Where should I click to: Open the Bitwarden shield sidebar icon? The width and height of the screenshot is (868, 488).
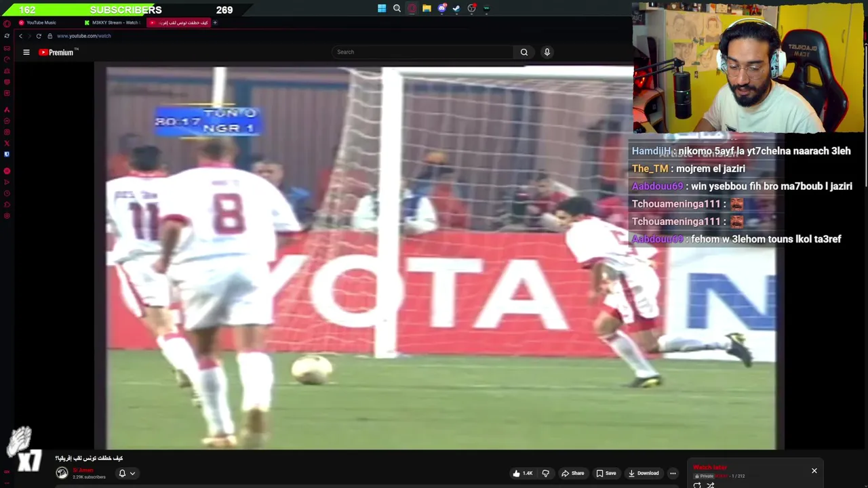[x=7, y=154]
